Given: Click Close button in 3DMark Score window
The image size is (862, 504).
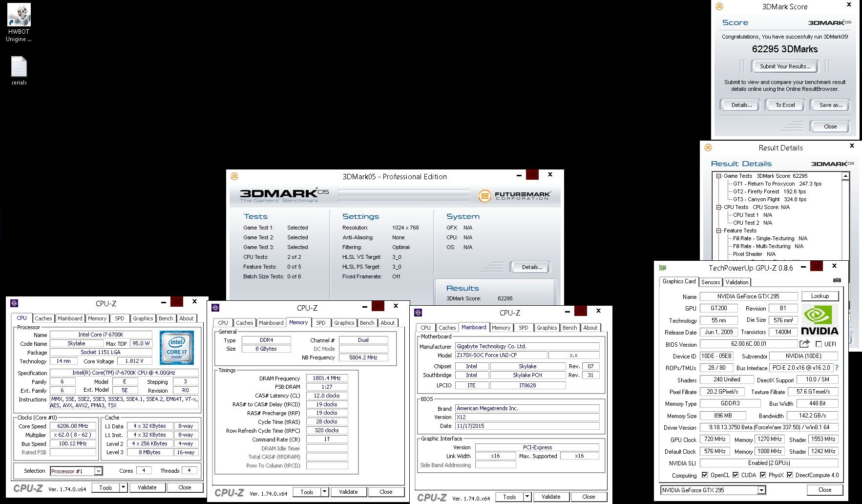Looking at the screenshot, I should 830,126.
